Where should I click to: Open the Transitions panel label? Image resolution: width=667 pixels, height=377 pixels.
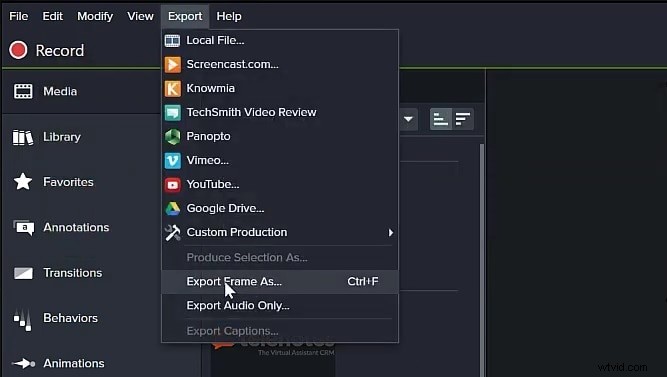[72, 273]
